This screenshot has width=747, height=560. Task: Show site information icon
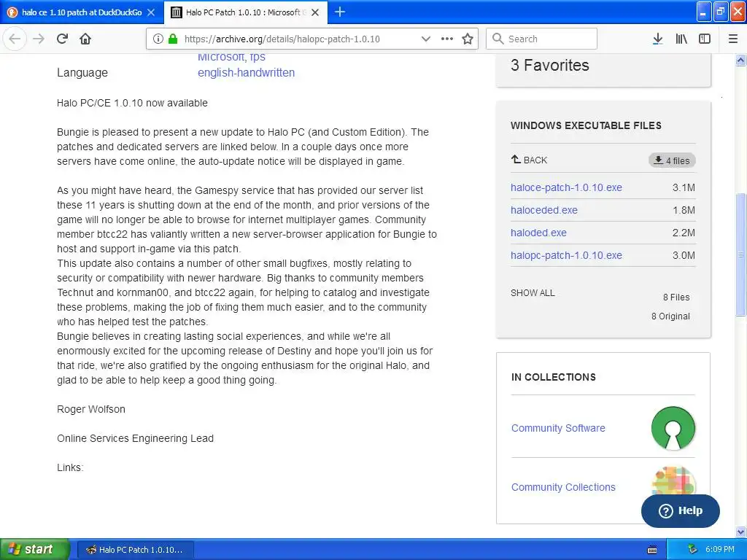click(158, 39)
